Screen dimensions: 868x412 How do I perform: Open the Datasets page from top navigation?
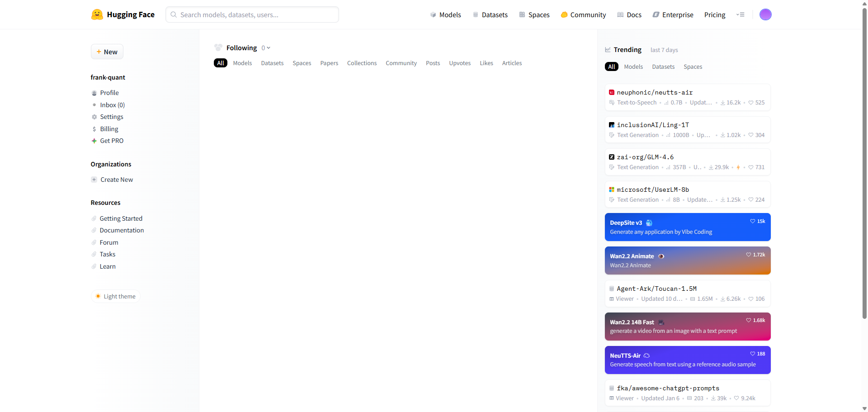click(x=490, y=14)
